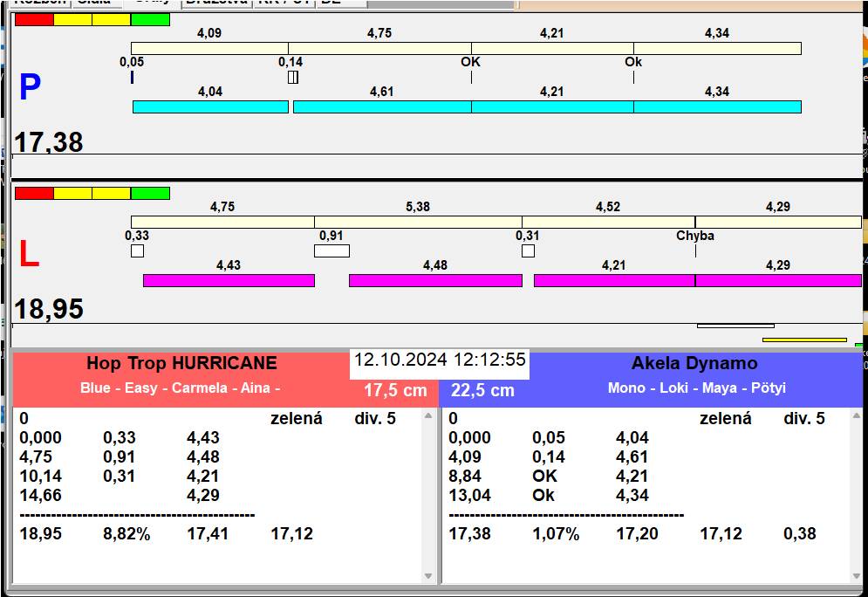The width and height of the screenshot is (868, 597).
Task: Select the cyan 4,04 run bar in lane P
Action: [x=210, y=106]
